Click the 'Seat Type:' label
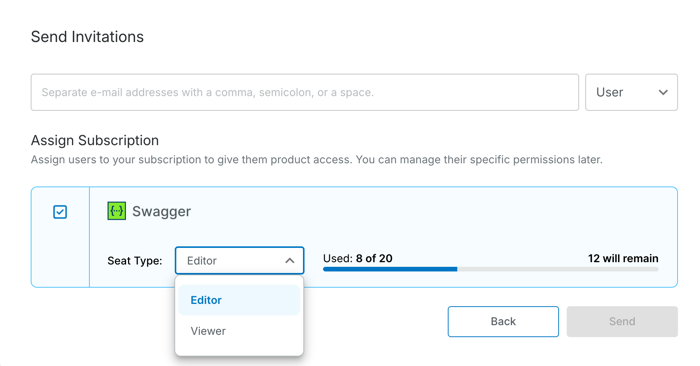This screenshot has width=700, height=366. click(135, 261)
